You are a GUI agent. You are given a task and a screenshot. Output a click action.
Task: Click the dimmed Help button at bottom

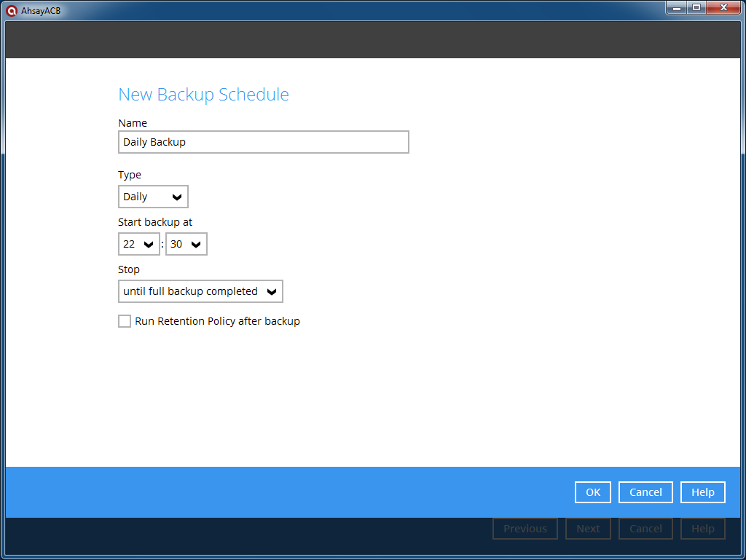tap(702, 529)
